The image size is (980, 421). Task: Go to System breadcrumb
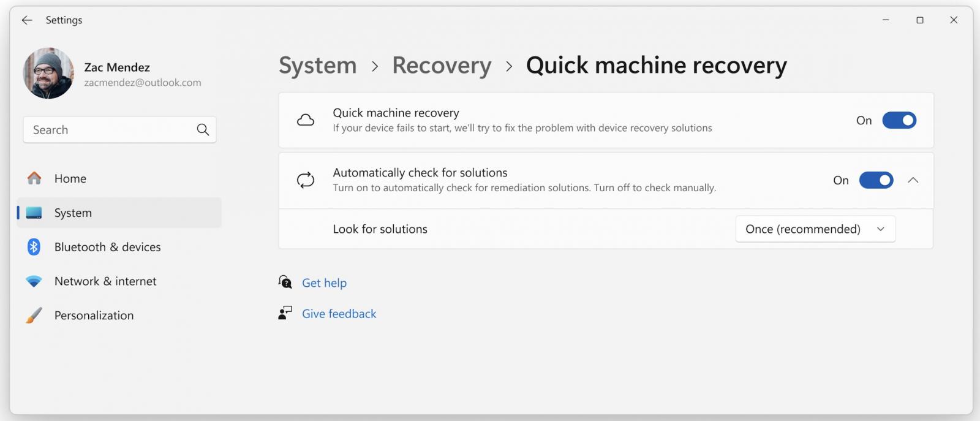(x=317, y=66)
